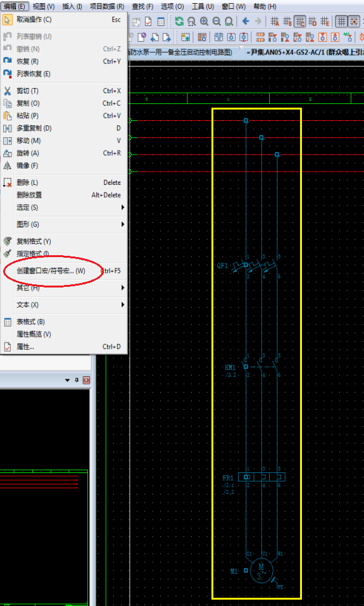Click the dashed box with multiple circles icon
Viewport: 364px width, 606px height.
point(218,37)
